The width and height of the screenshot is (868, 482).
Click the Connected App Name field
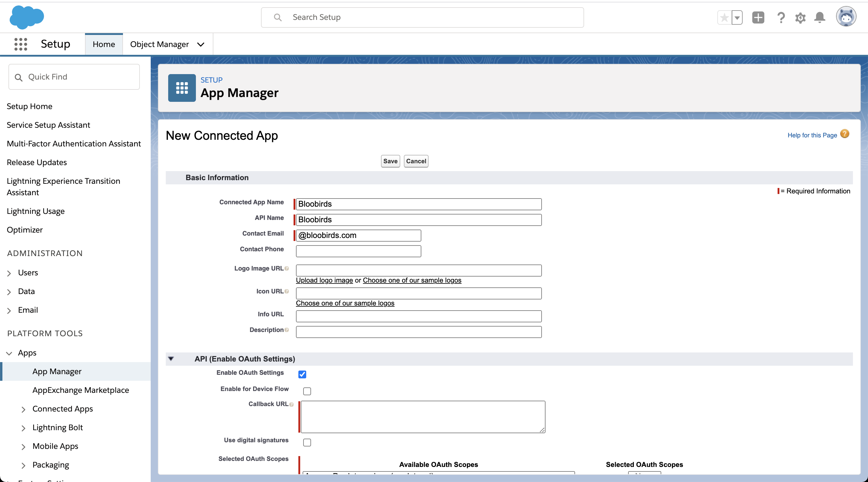tap(419, 204)
